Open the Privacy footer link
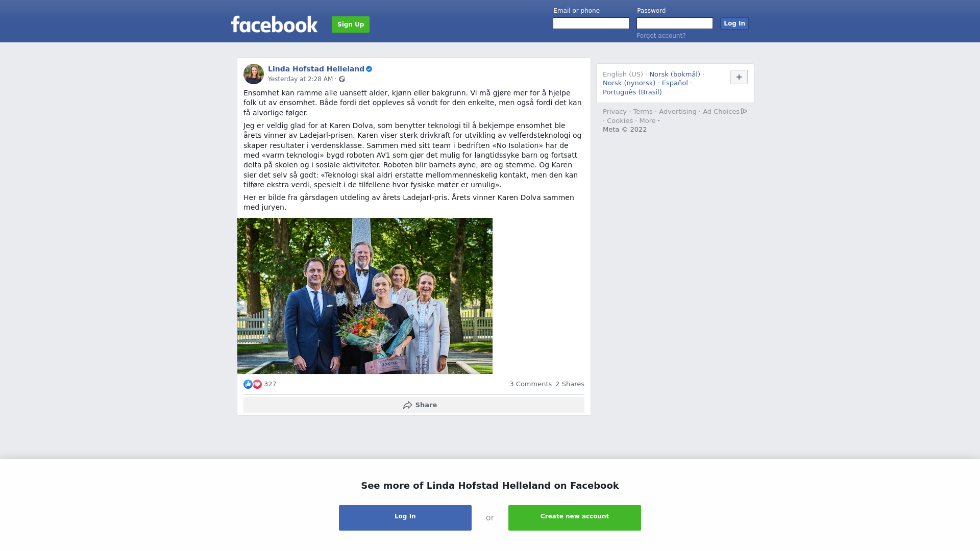 [615, 112]
